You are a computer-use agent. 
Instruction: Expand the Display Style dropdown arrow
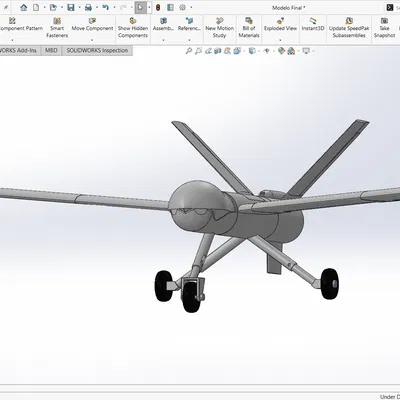(x=259, y=51)
